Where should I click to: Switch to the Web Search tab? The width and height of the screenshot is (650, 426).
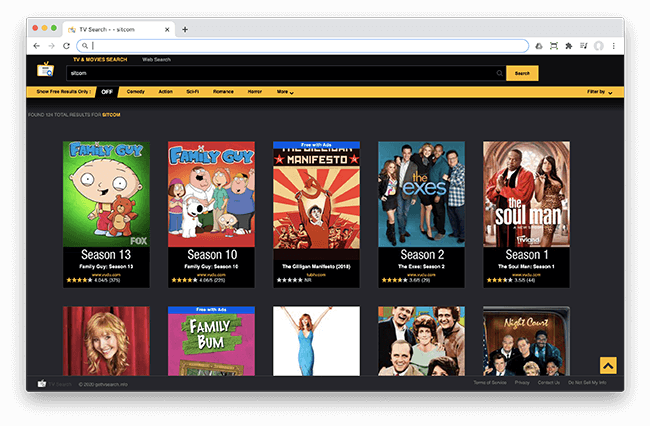tap(156, 60)
